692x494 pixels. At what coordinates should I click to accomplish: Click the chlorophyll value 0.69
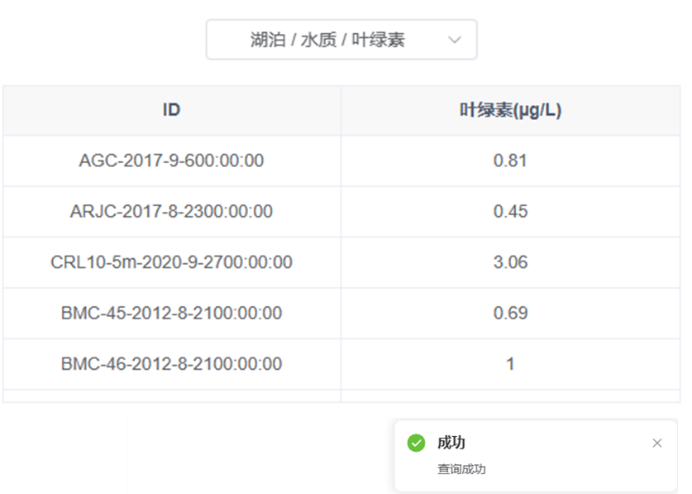coord(510,313)
